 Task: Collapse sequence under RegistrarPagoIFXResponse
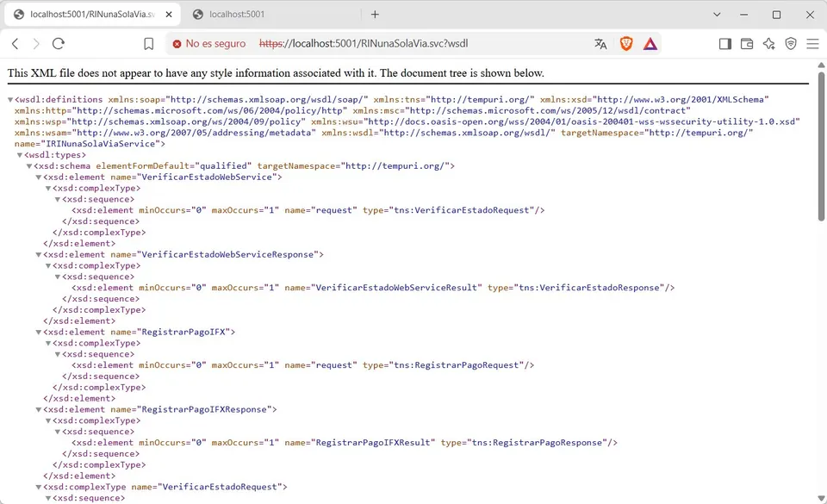click(x=58, y=432)
